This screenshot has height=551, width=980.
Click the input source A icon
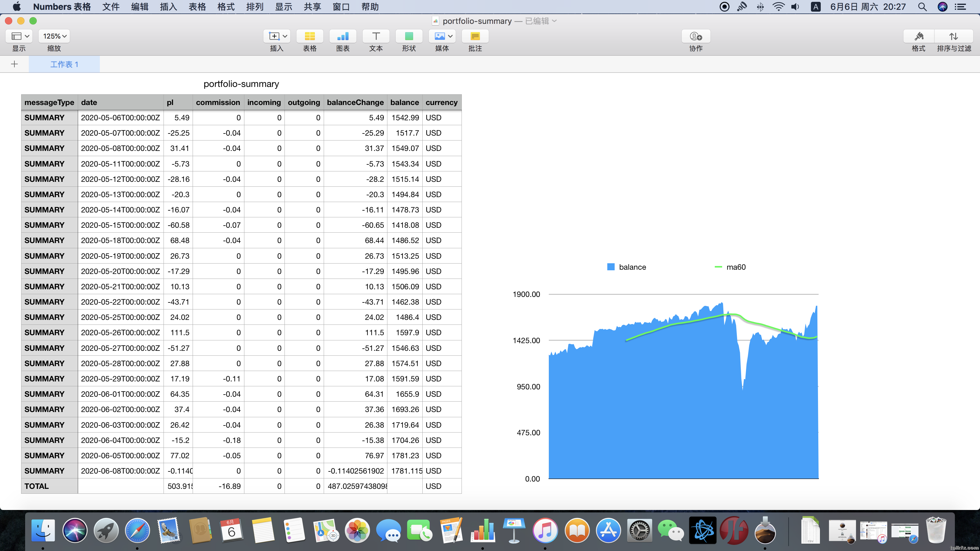[x=816, y=6]
